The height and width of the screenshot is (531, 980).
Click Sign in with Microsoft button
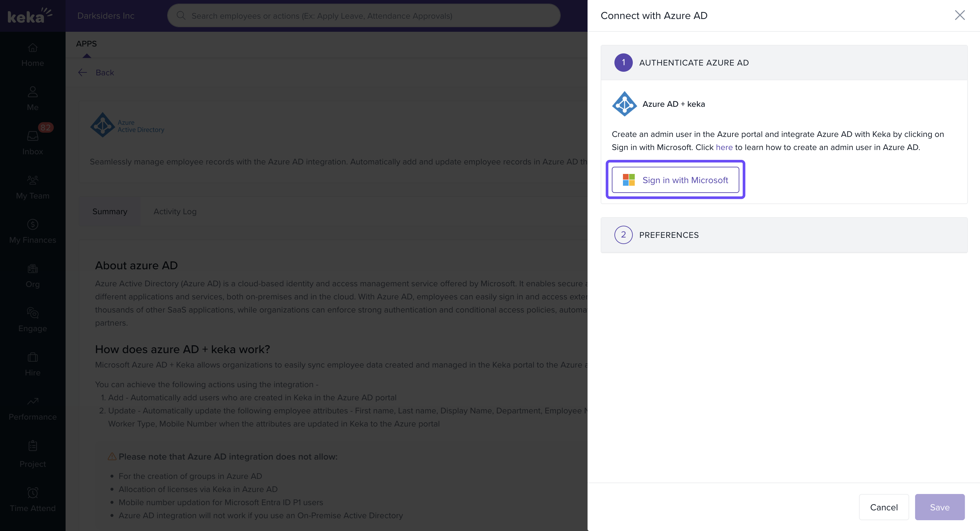click(x=675, y=180)
